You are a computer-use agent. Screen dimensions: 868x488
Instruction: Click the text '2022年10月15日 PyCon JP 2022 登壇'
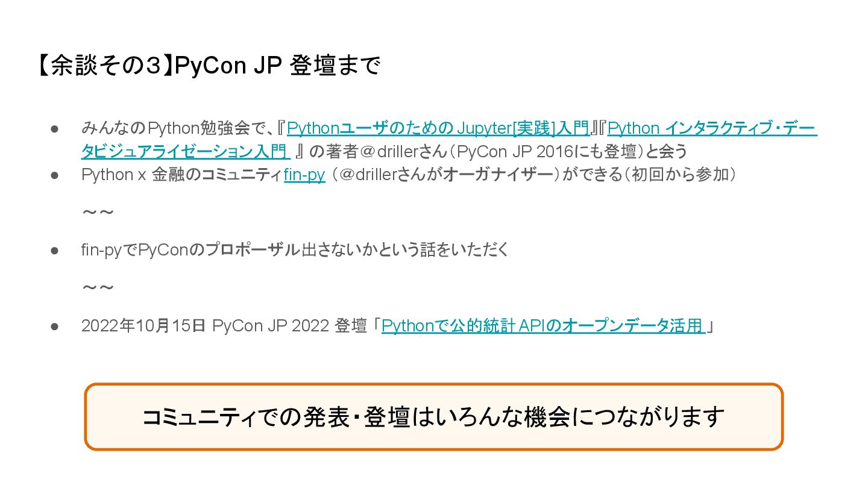tap(224, 326)
